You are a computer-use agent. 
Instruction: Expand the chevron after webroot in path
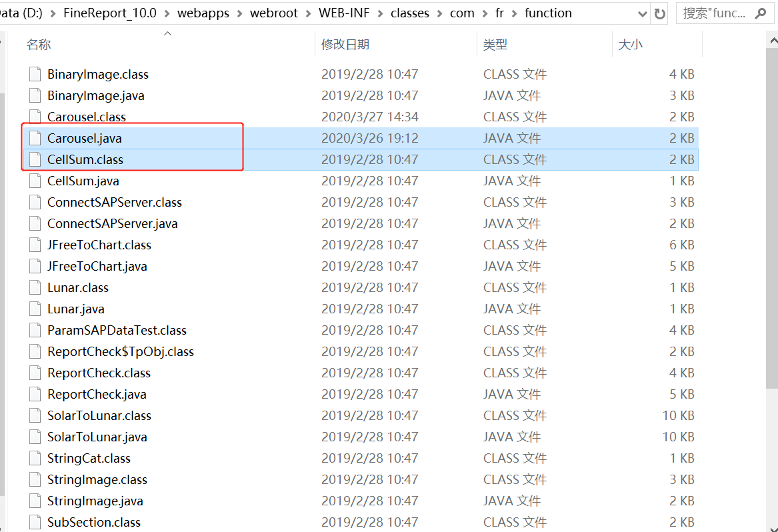tap(308, 13)
